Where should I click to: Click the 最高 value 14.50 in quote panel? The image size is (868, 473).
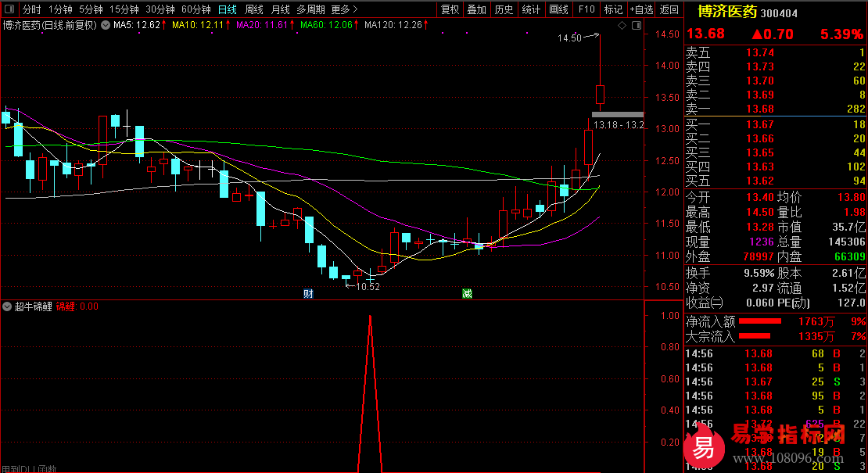click(x=760, y=213)
